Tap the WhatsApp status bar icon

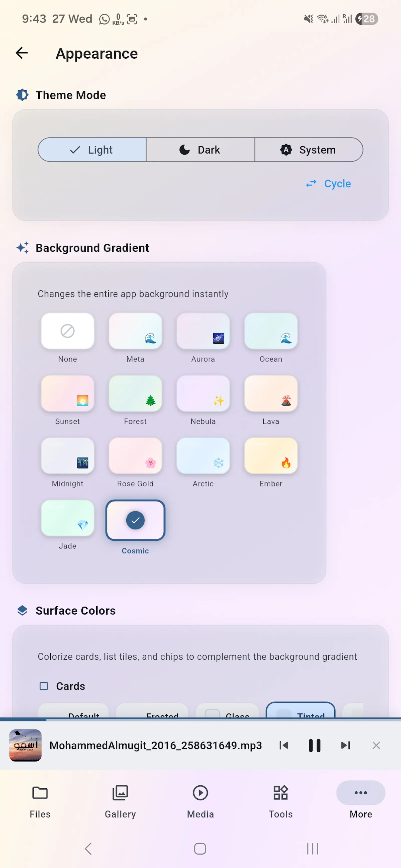tap(105, 19)
